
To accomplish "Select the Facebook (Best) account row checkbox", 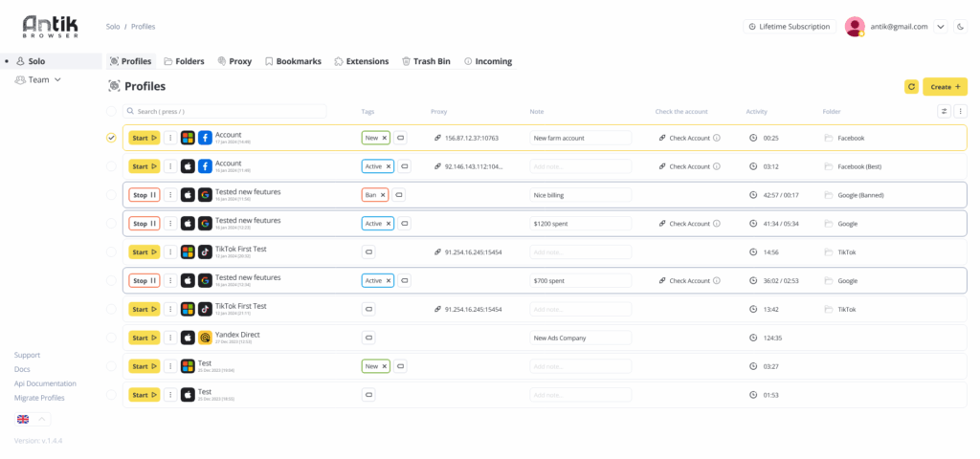I will click(x=111, y=166).
